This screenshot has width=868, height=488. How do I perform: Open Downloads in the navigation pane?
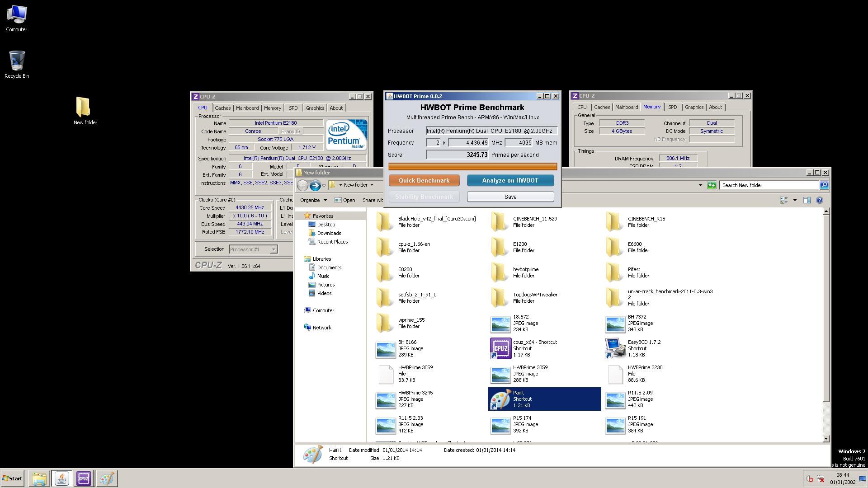pos(329,233)
